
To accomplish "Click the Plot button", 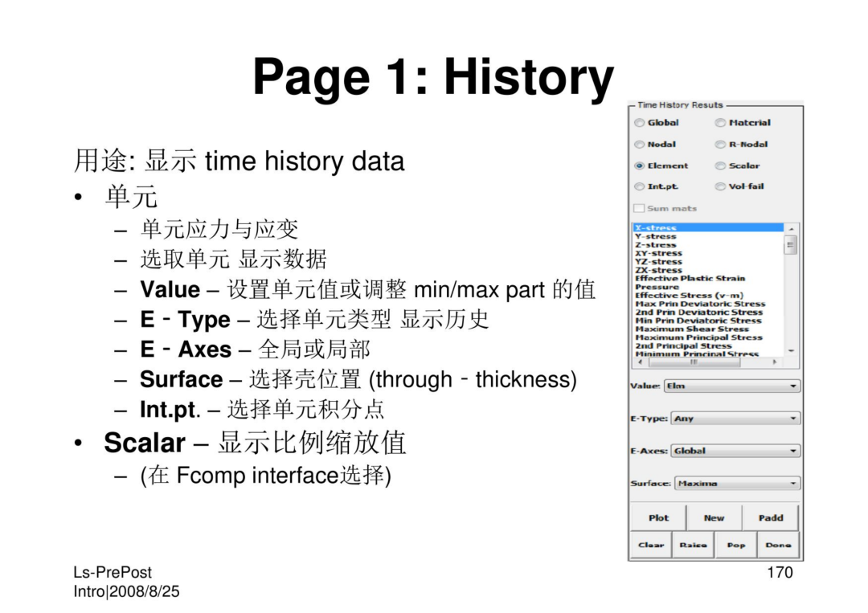I will [658, 518].
